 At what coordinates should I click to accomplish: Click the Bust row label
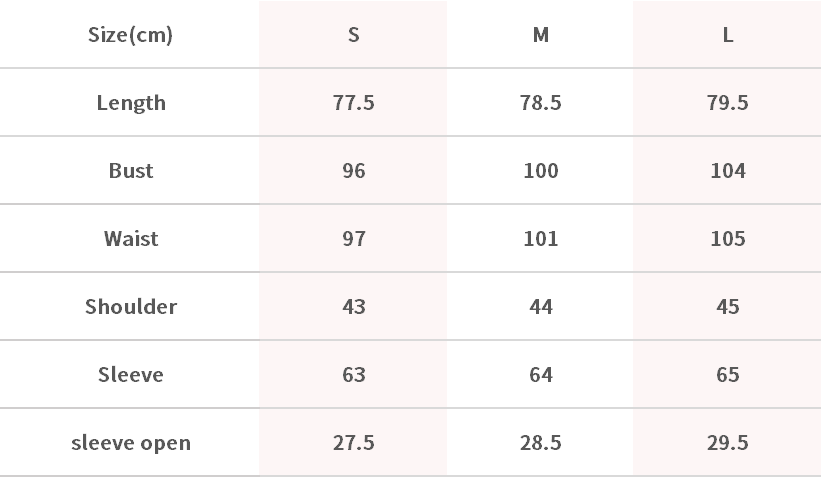pos(131,171)
